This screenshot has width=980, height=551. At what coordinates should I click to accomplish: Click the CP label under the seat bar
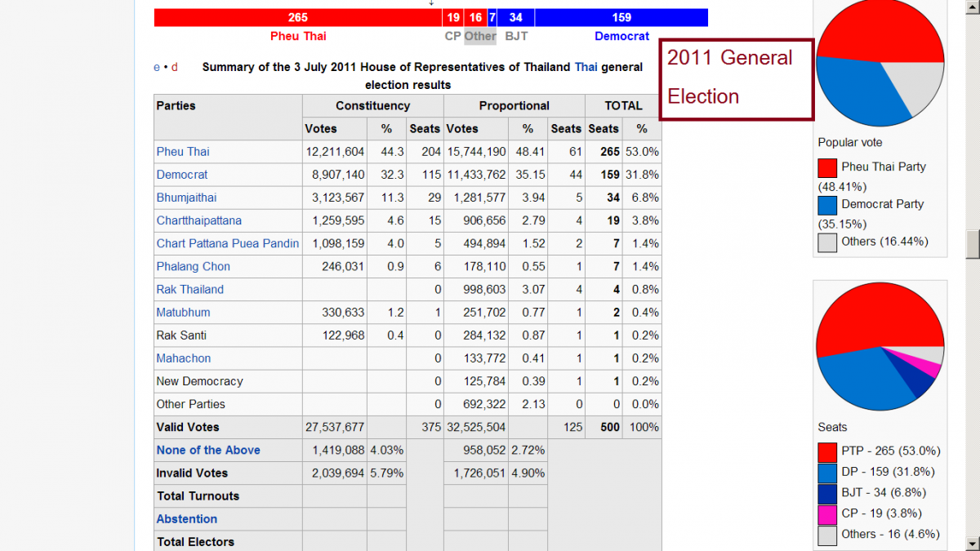(x=453, y=36)
